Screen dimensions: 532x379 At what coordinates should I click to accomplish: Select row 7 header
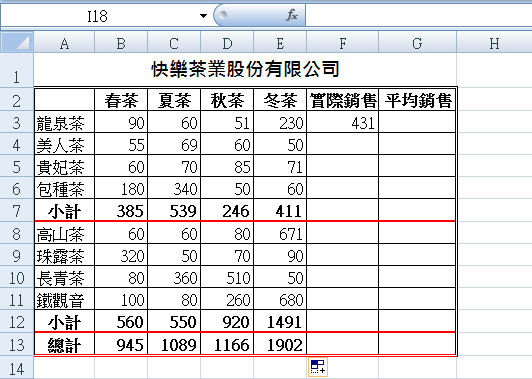coord(17,210)
